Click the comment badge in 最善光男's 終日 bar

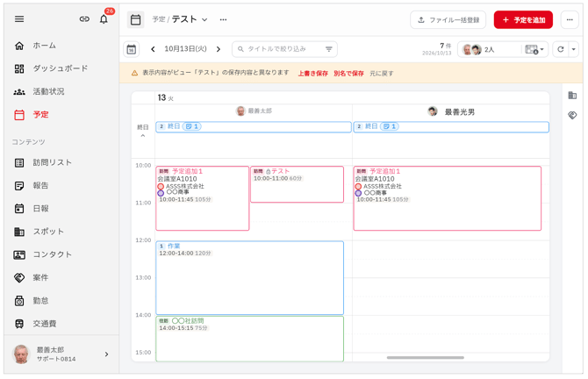(x=390, y=126)
